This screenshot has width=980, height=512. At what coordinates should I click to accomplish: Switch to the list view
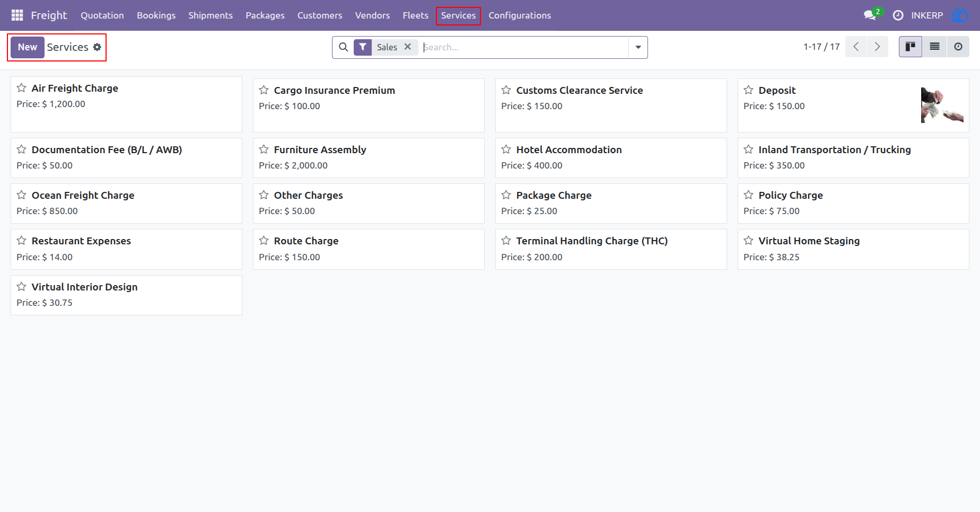coord(934,47)
